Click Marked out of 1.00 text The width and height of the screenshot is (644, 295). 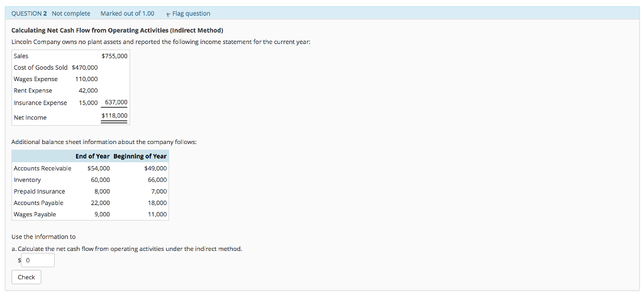click(127, 14)
